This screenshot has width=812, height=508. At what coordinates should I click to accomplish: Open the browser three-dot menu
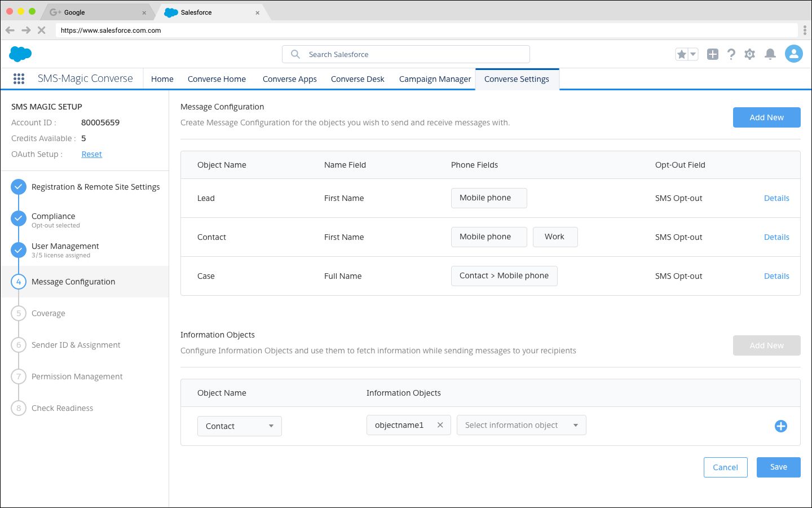(x=805, y=30)
